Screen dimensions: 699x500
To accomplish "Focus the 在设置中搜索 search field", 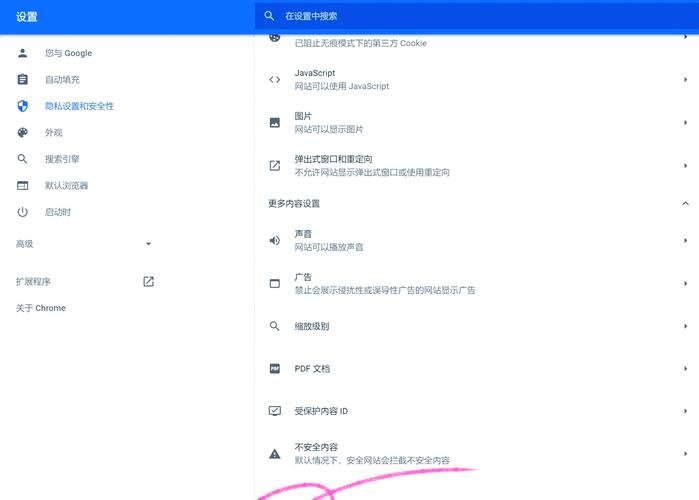I will point(477,16).
